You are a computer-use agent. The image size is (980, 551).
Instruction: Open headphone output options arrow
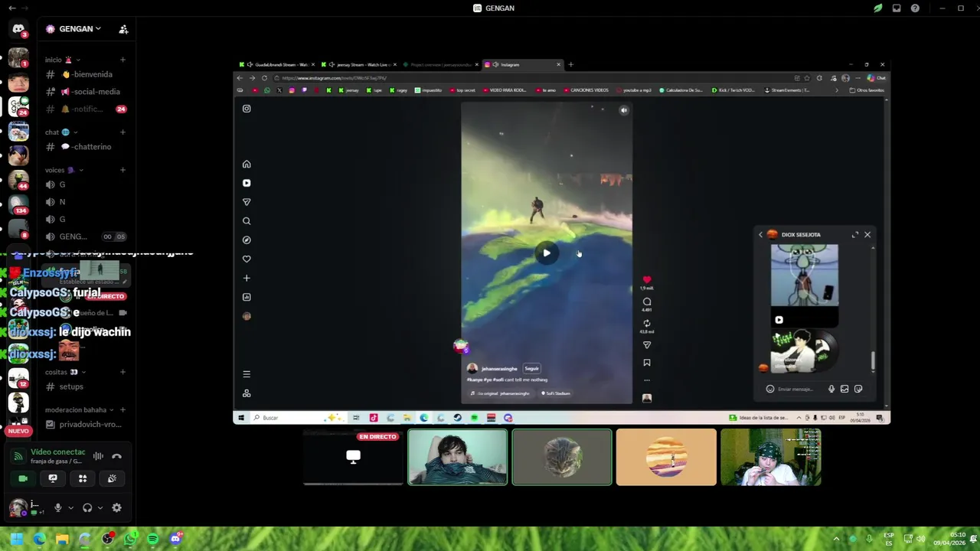click(x=100, y=507)
